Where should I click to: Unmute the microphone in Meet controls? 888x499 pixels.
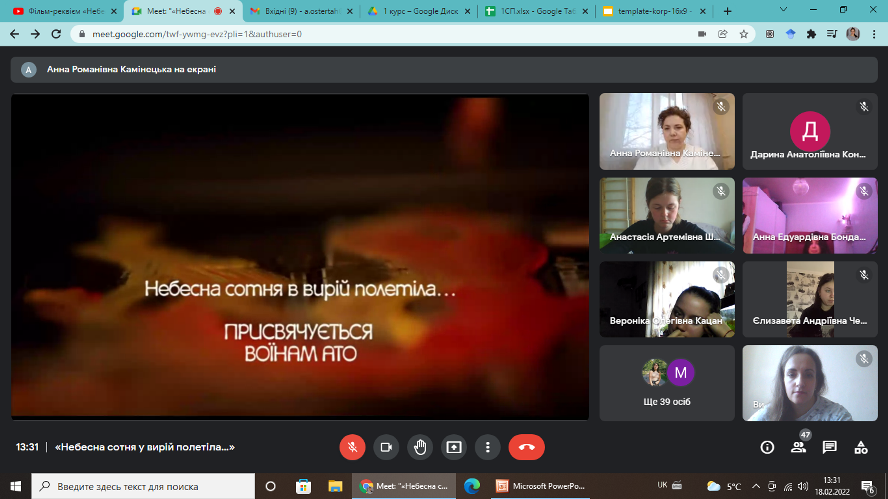(352, 447)
